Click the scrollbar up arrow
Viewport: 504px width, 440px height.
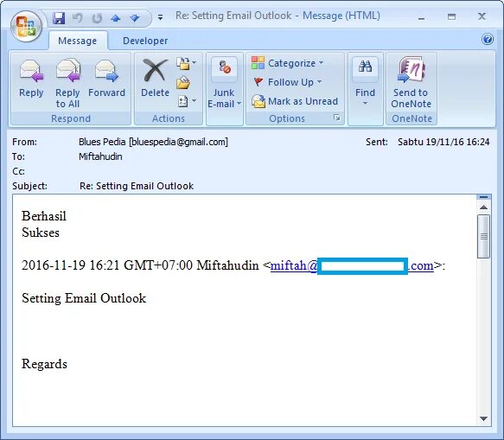point(484,207)
